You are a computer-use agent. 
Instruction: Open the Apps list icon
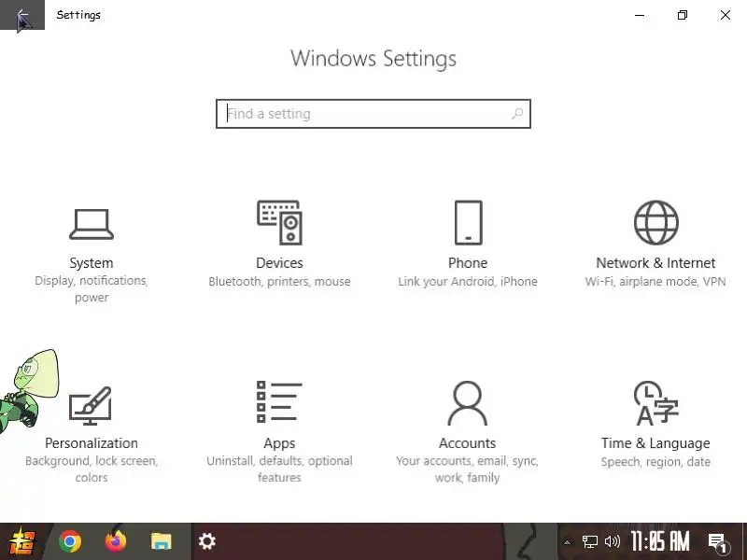[279, 401]
